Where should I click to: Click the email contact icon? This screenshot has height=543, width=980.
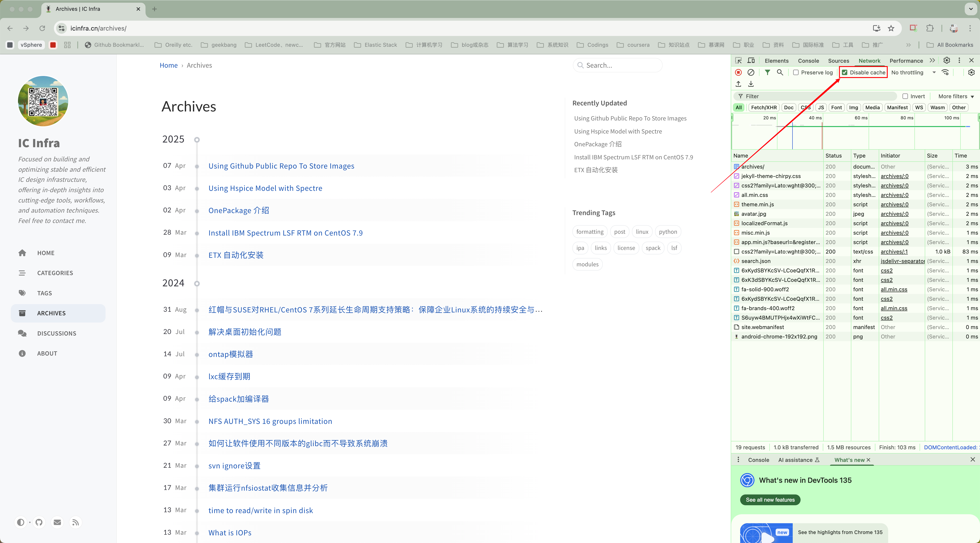[x=57, y=522]
